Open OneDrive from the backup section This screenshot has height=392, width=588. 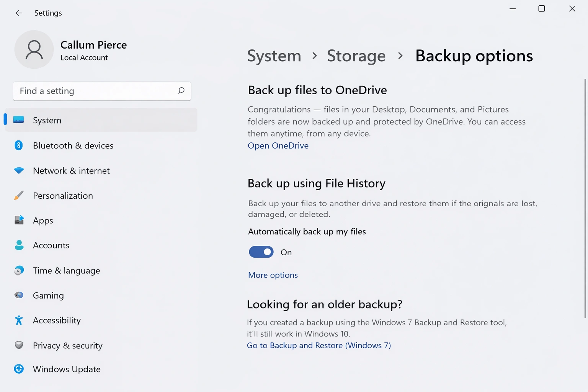click(278, 145)
